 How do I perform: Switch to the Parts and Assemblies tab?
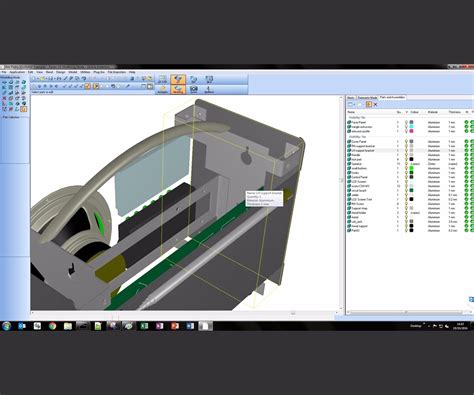392,97
